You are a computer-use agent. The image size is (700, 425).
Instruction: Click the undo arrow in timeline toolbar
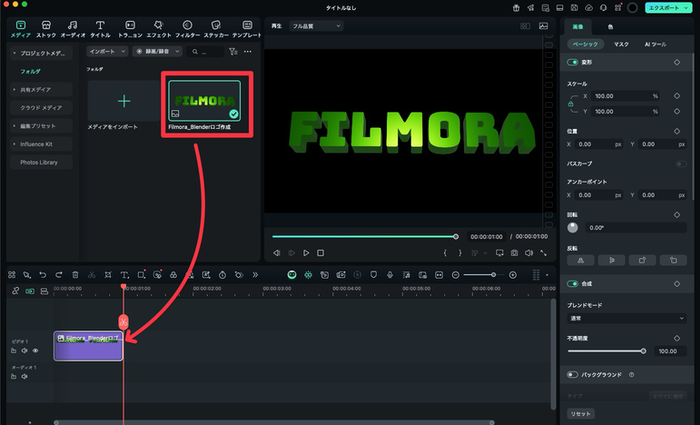tap(42, 274)
